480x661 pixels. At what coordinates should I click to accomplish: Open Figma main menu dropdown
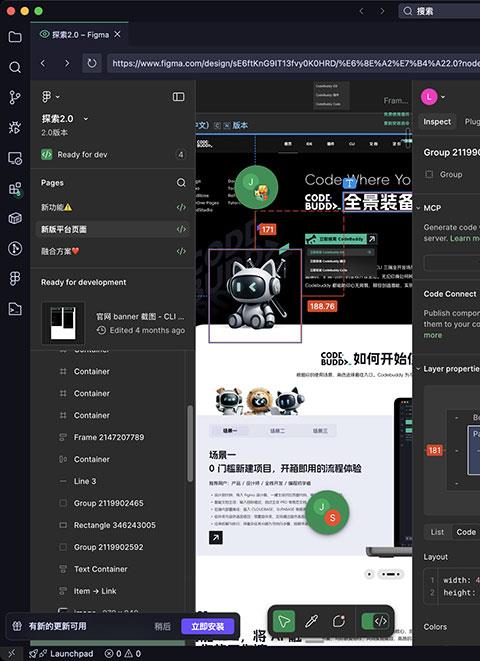[x=51, y=97]
